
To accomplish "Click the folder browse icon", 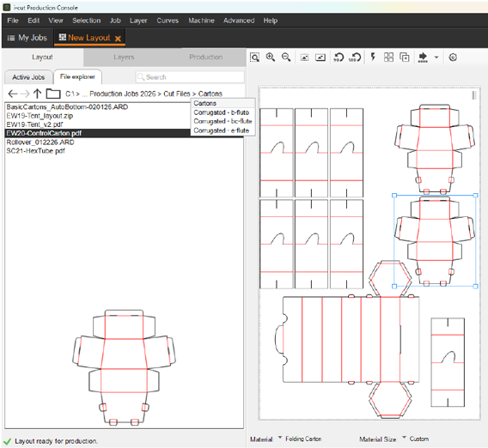I will 53,94.
